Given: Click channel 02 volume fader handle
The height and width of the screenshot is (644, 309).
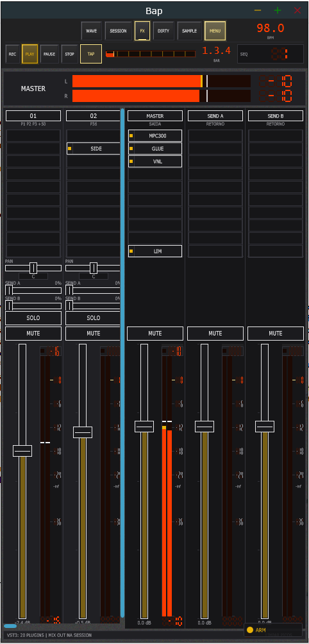Looking at the screenshot, I should [x=83, y=432].
